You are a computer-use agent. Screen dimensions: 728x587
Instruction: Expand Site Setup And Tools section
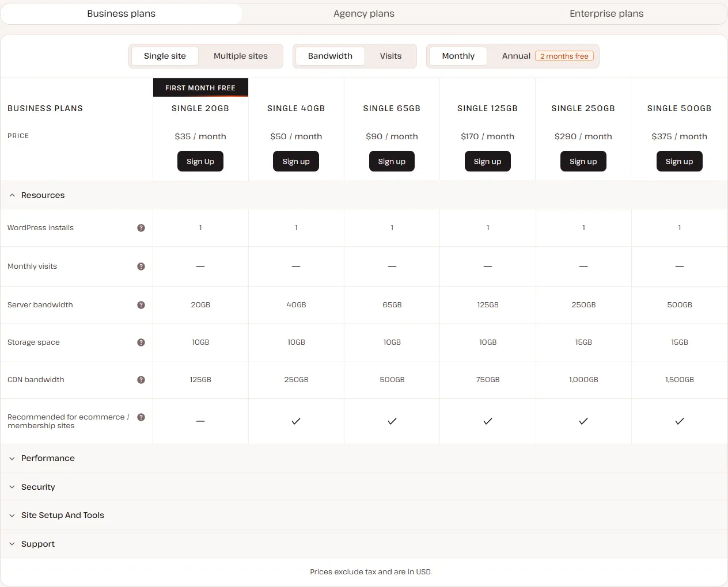click(364, 515)
